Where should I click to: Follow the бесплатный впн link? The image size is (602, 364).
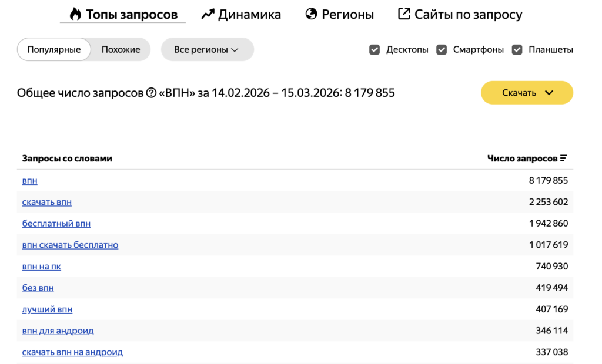(56, 223)
